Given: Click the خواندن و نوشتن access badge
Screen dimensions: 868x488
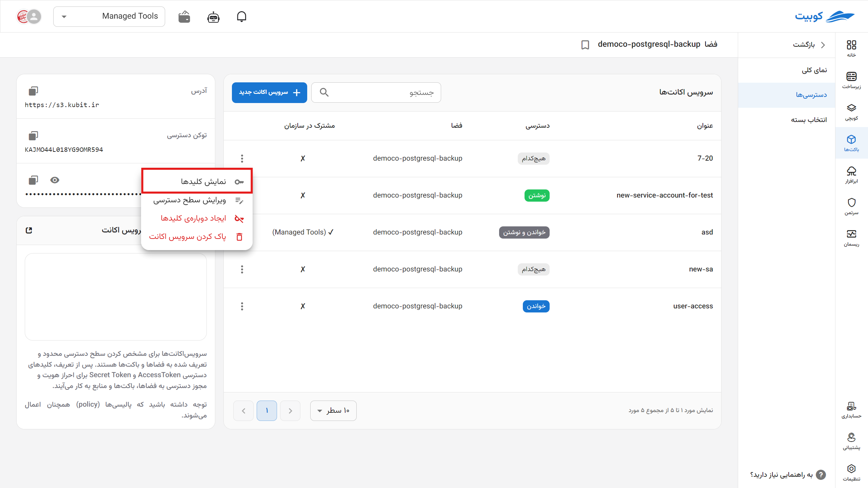Looking at the screenshot, I should 524,232.
